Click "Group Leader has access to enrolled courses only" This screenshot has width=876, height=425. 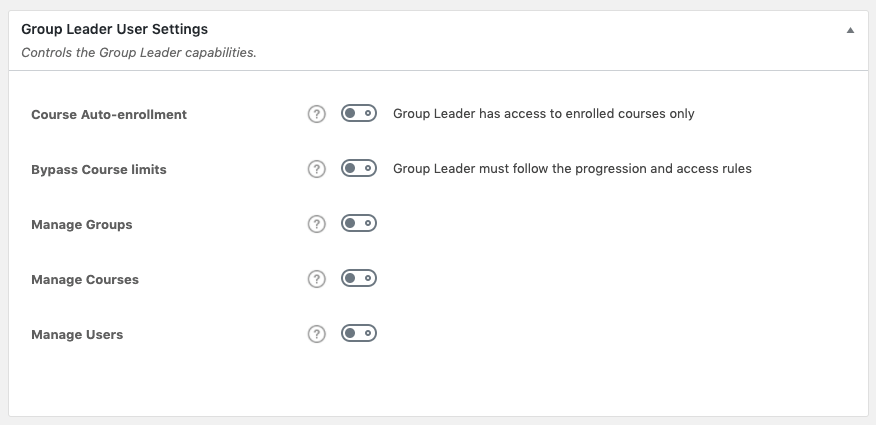point(543,114)
